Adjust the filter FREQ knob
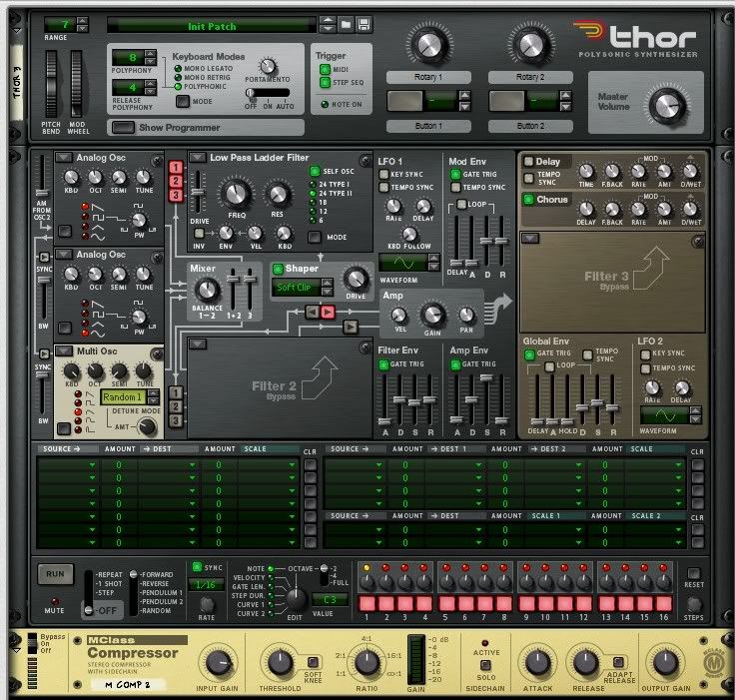Image resolution: width=735 pixels, height=700 pixels. tap(236, 193)
